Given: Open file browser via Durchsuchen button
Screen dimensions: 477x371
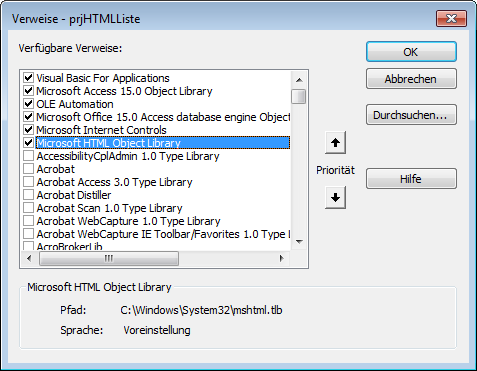Looking at the screenshot, I should tap(411, 115).
